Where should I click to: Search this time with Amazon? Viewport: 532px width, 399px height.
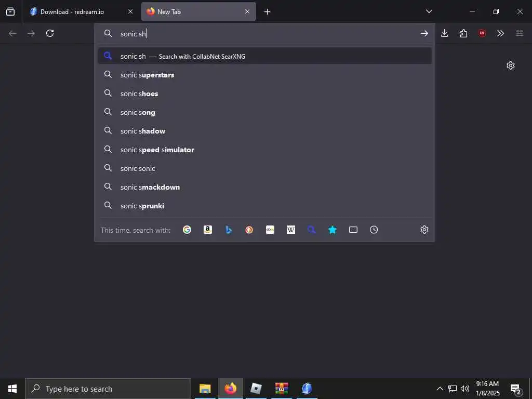point(208,230)
